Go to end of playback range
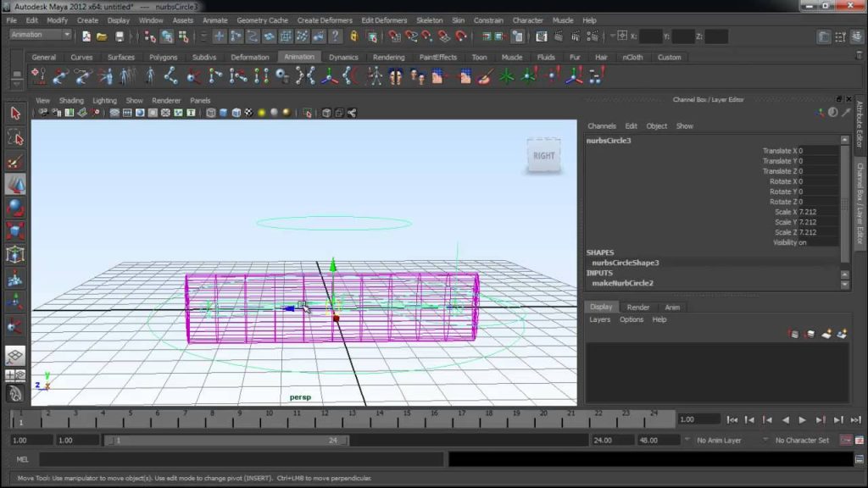 pos(856,420)
